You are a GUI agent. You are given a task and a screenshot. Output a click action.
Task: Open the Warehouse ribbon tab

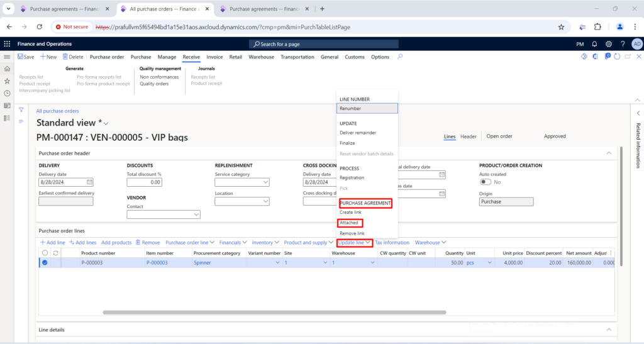[261, 57]
